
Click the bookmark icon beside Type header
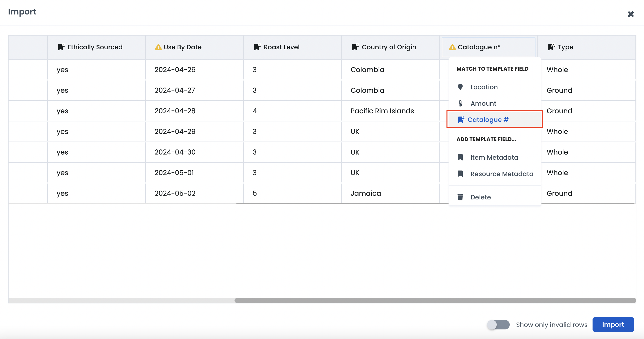point(551,47)
